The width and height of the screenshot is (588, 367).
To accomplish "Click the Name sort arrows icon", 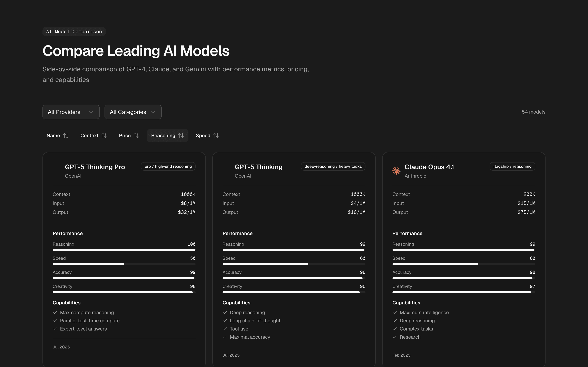I will point(66,136).
